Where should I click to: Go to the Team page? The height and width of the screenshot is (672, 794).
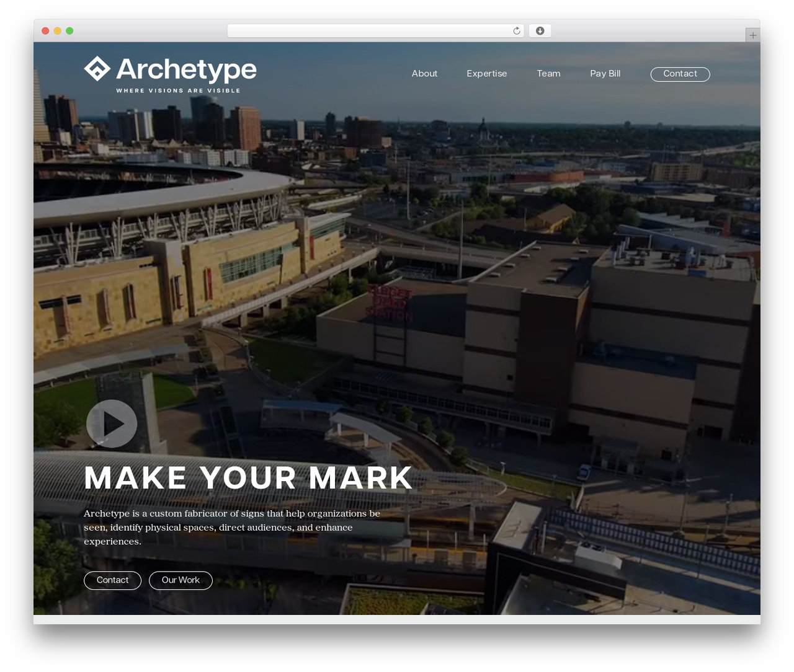click(548, 73)
